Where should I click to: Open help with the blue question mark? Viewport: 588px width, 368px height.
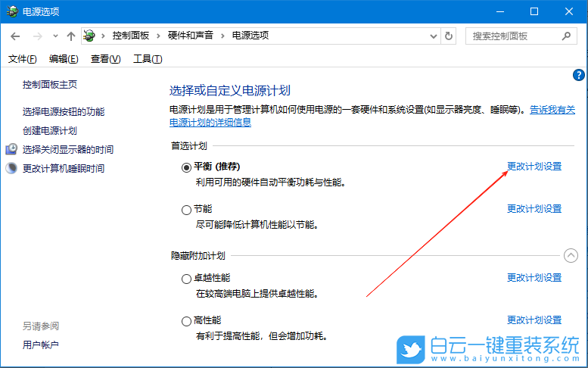pos(579,75)
